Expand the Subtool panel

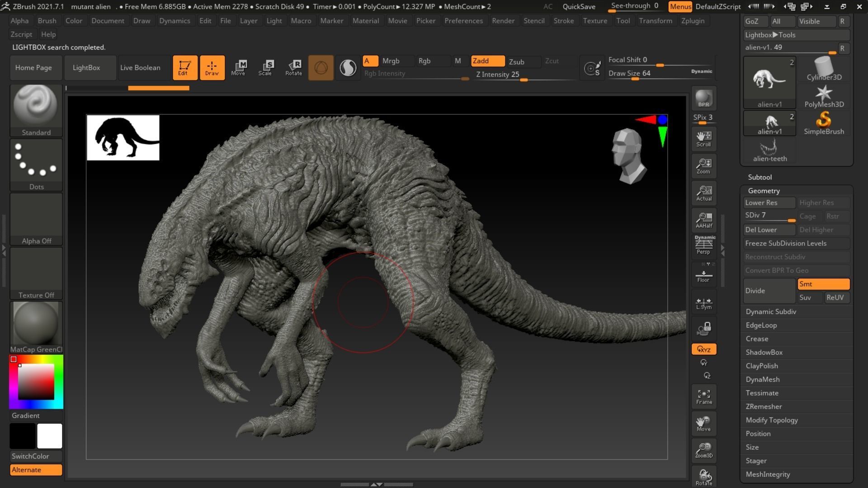pos(759,177)
